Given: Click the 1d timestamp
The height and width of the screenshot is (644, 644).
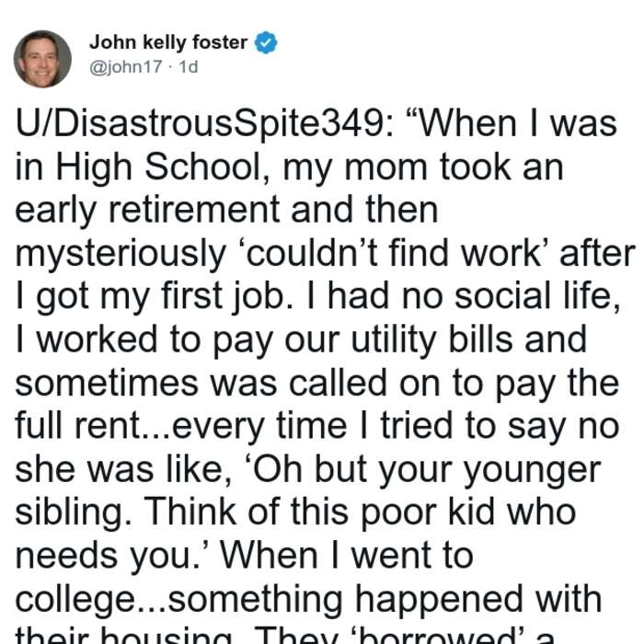Looking at the screenshot, I should tap(189, 66).
